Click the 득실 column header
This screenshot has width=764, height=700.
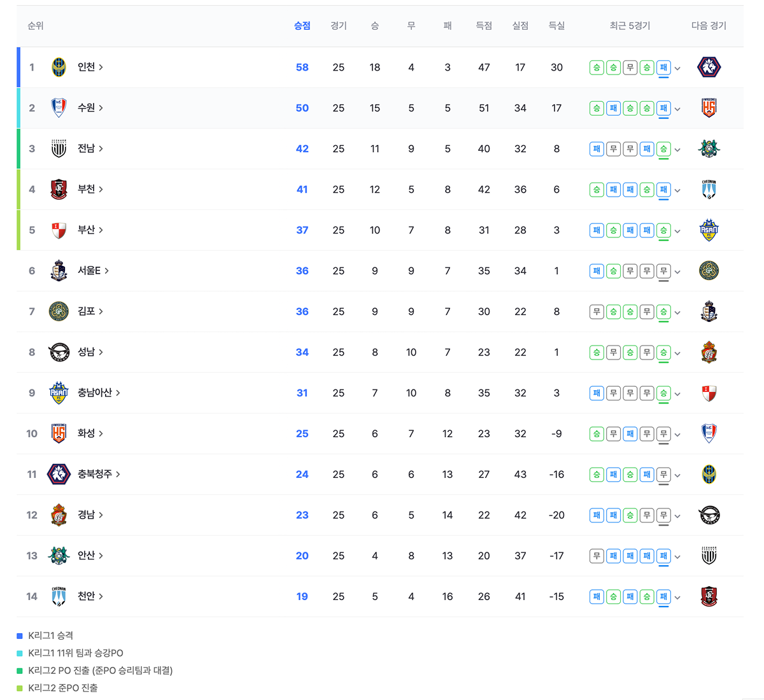point(556,25)
